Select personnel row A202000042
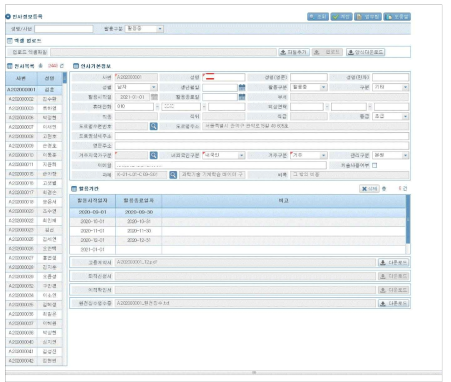 tap(34, 361)
